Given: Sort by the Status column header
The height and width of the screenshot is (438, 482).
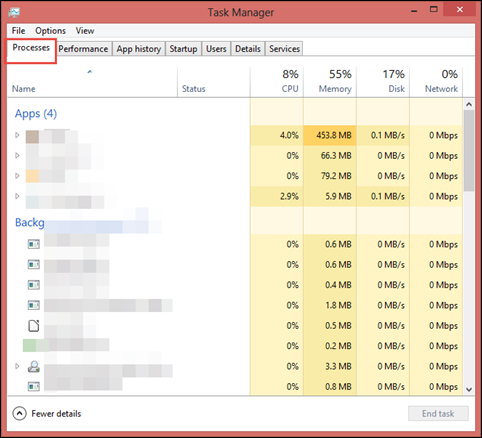Looking at the screenshot, I should click(x=214, y=82).
